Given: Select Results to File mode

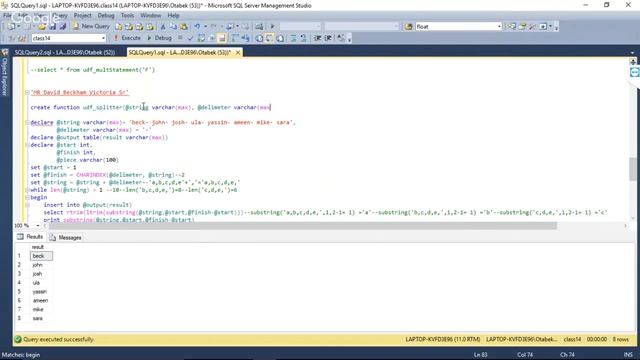Looking at the screenshot, I should coord(280,38).
